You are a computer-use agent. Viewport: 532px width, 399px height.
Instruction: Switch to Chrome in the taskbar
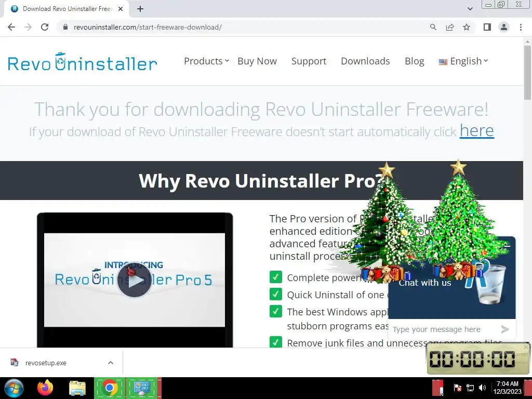point(109,388)
